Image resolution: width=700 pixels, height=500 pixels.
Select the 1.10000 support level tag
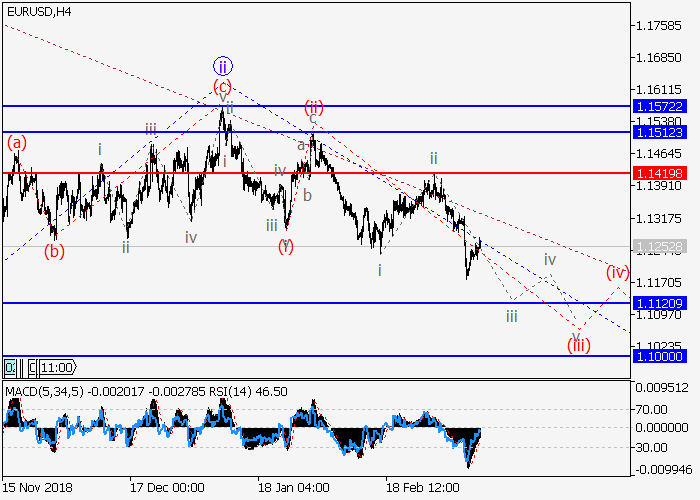pyautogui.click(x=659, y=355)
